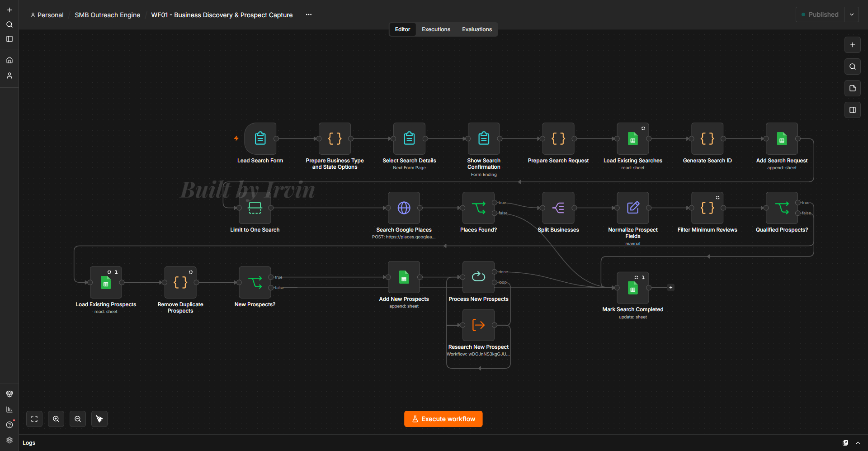This screenshot has width=868, height=451.
Task: Open the Lead Search Form trigger node
Action: [260, 138]
